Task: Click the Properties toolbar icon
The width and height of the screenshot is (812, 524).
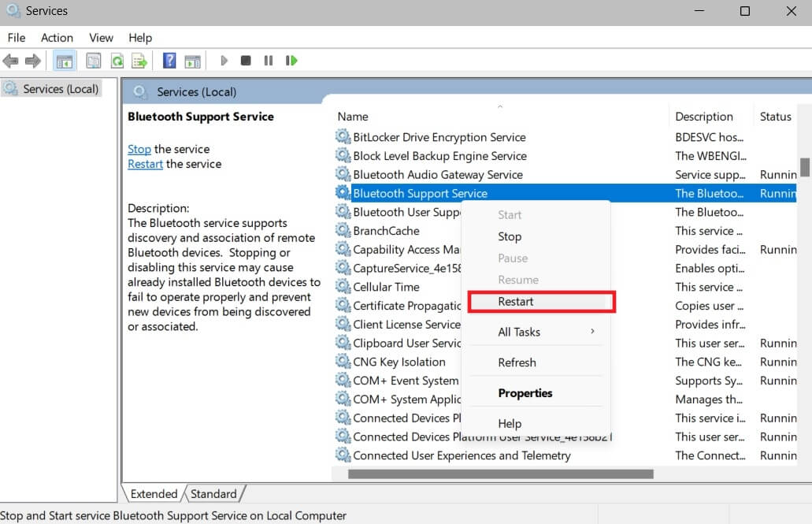Action: (95, 61)
